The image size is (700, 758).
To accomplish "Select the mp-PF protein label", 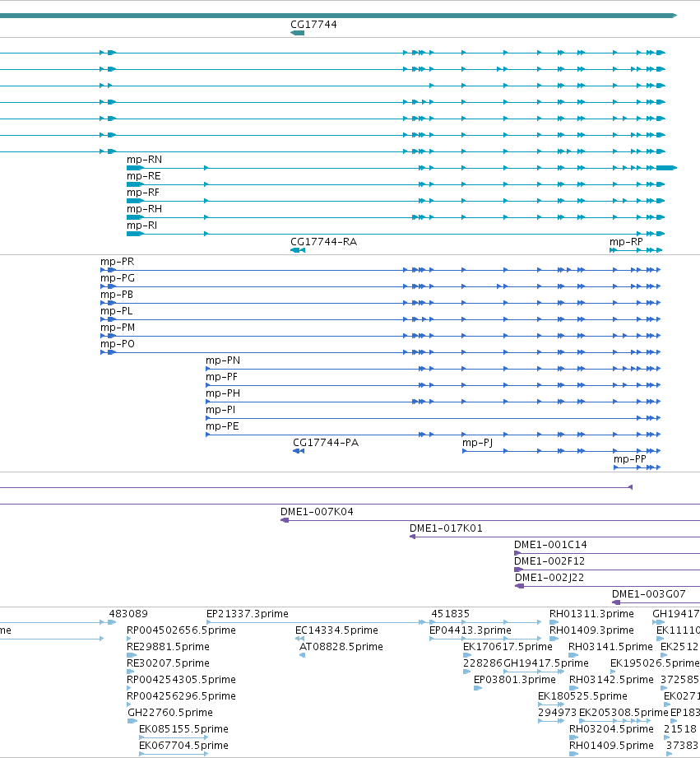I will click(x=222, y=377).
